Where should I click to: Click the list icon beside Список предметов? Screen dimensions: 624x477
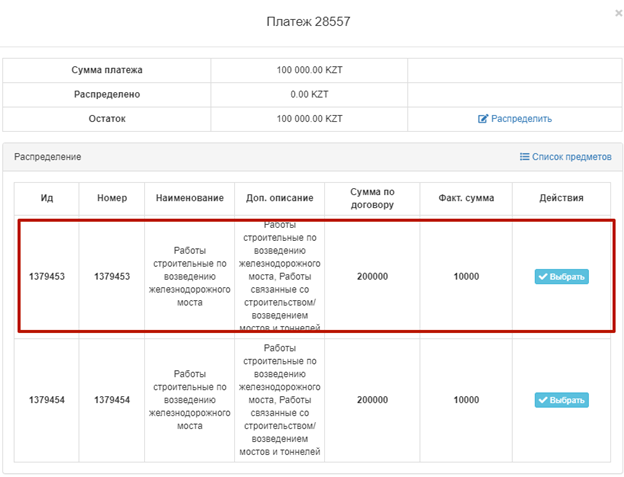(x=524, y=157)
